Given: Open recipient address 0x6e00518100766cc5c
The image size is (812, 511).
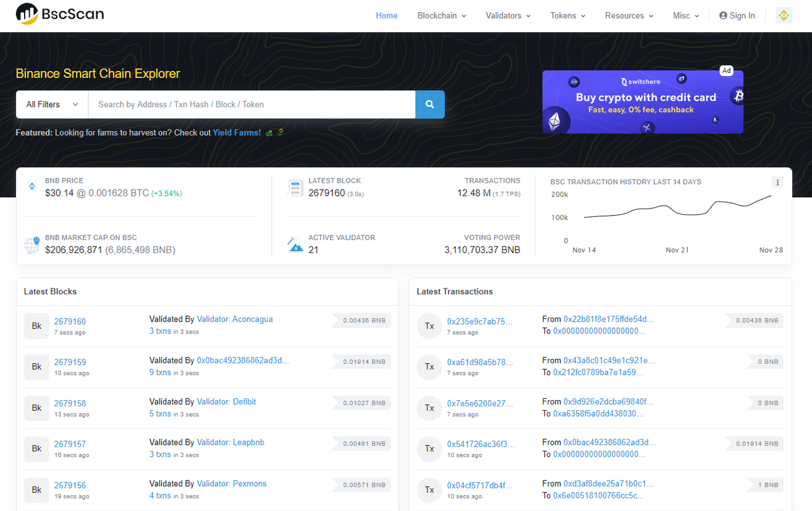Looking at the screenshot, I should [599, 495].
